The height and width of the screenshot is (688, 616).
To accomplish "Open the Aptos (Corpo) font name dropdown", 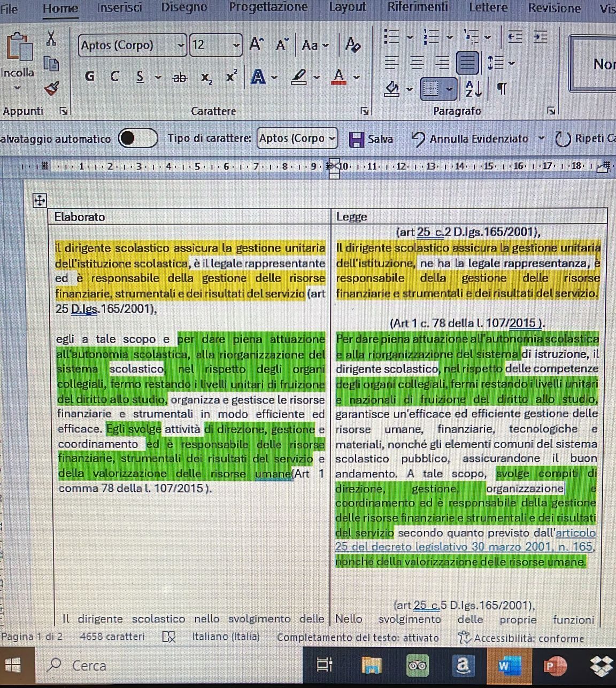I will coord(181,45).
